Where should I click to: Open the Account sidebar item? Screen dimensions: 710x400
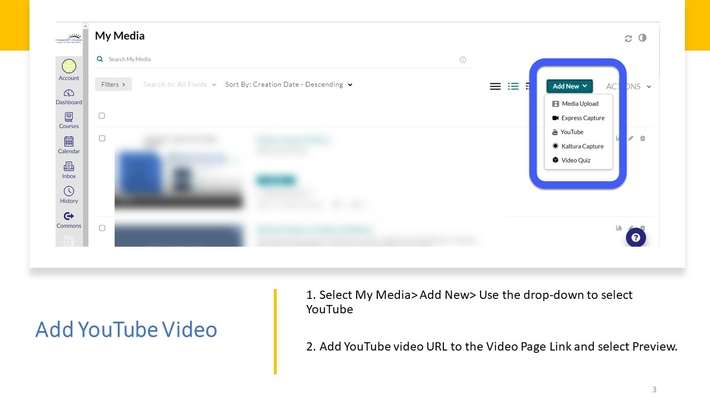(x=69, y=70)
